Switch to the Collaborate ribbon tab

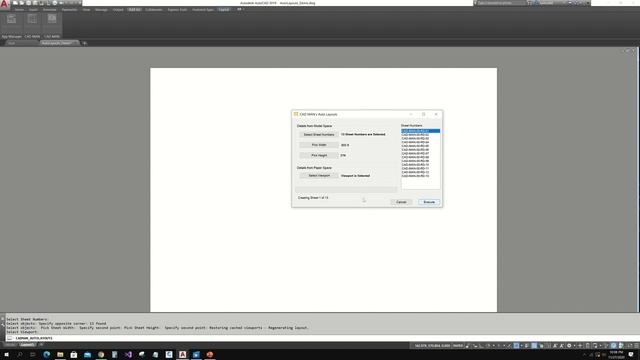[x=154, y=9]
